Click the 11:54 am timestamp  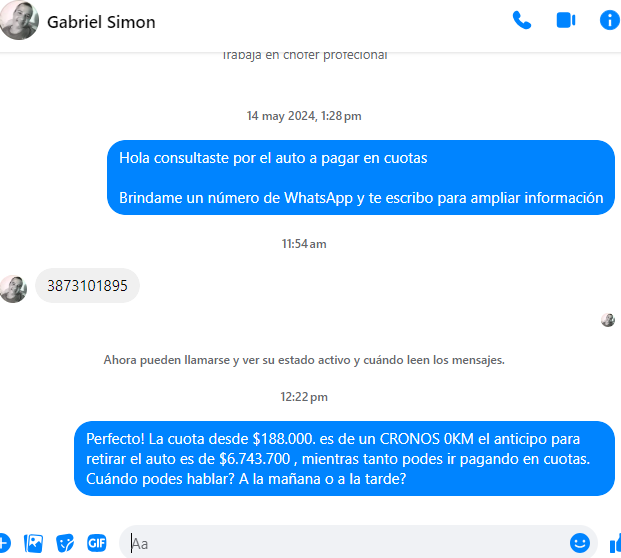coord(304,244)
